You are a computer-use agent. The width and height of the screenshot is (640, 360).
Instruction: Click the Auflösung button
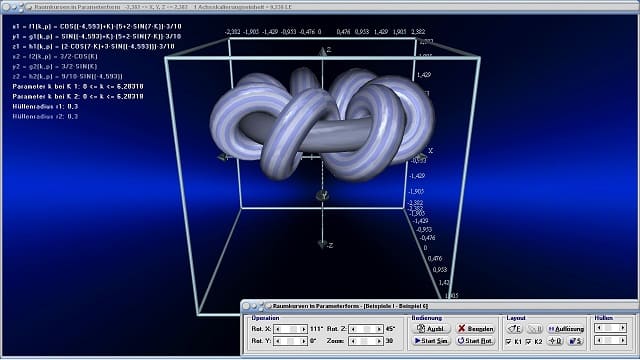566,329
